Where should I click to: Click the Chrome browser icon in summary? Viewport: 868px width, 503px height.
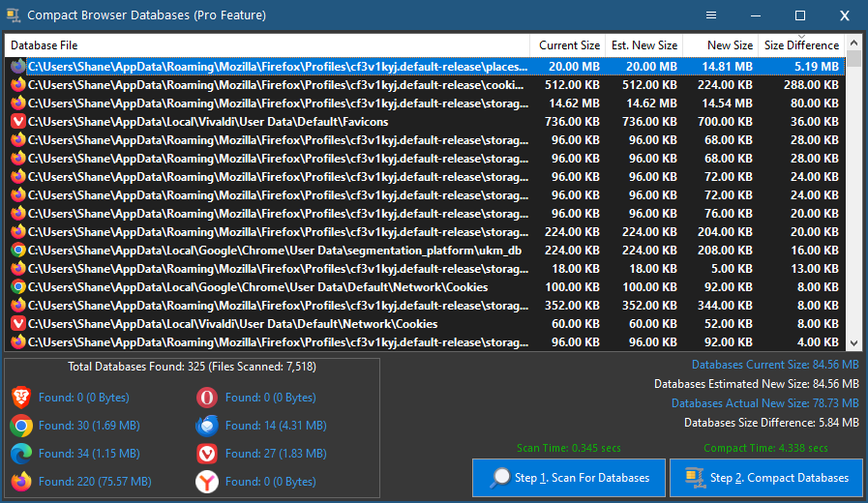pyautogui.click(x=21, y=426)
